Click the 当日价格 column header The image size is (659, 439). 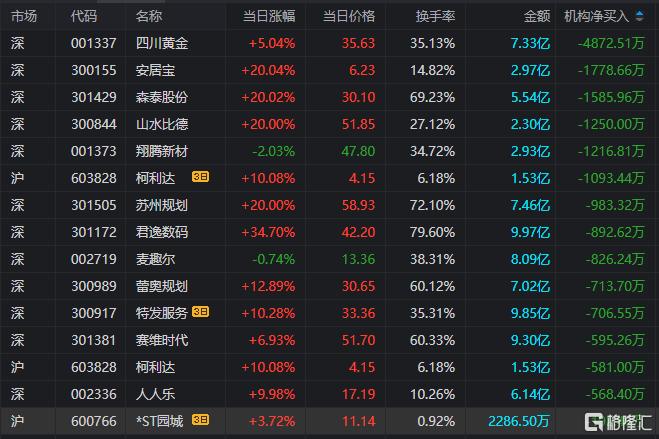click(x=349, y=16)
